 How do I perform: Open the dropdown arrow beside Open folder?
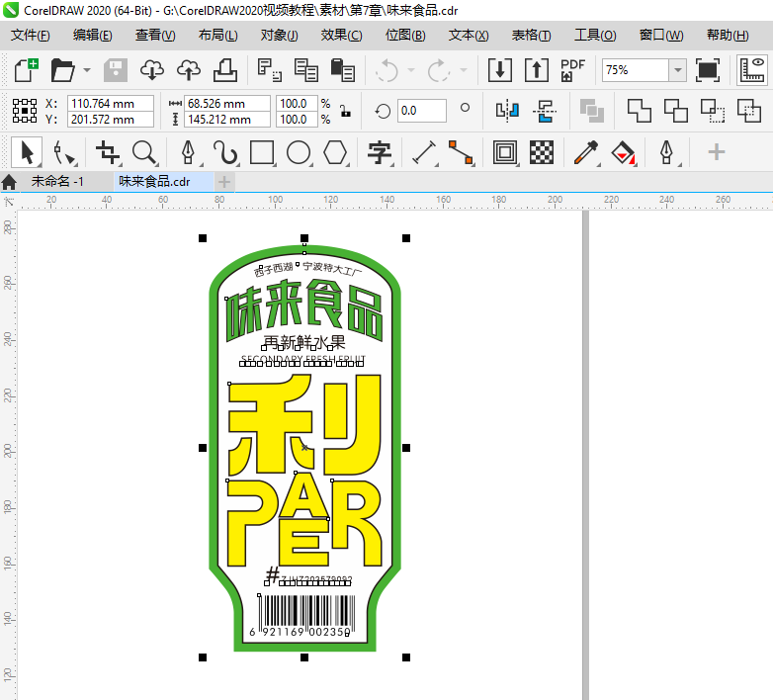tap(87, 70)
